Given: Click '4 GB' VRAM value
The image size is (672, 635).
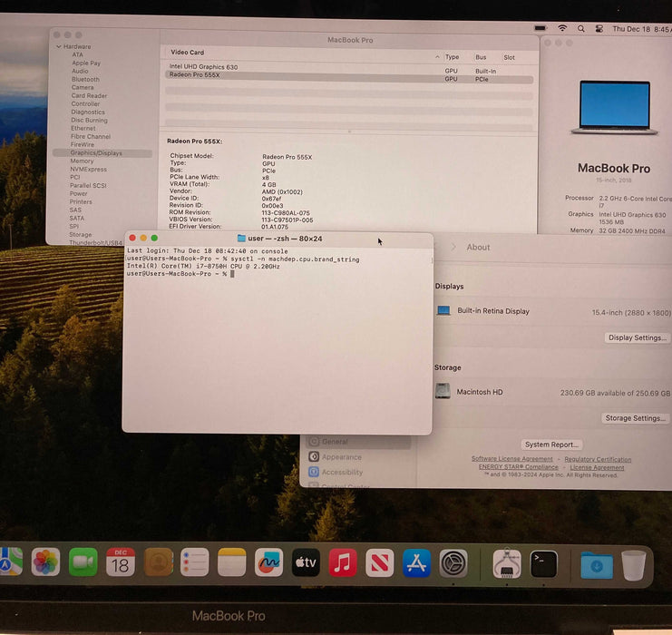Looking at the screenshot, I should click(x=268, y=185).
